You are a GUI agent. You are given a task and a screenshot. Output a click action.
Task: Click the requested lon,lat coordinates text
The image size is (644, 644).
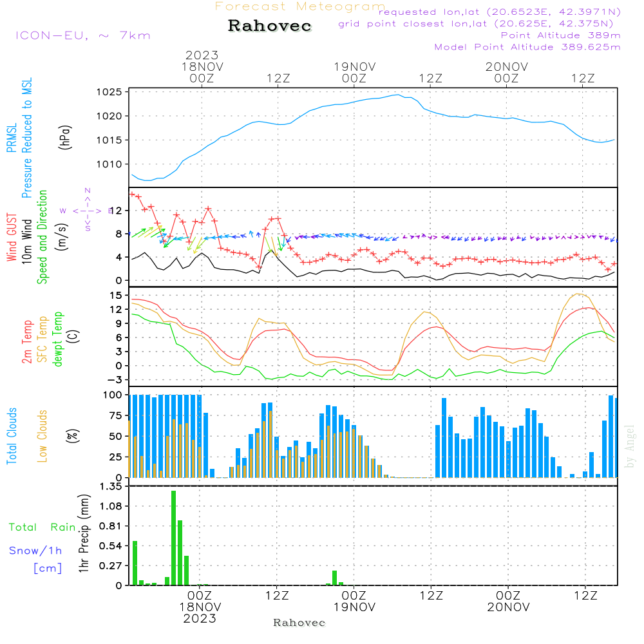coord(499,12)
